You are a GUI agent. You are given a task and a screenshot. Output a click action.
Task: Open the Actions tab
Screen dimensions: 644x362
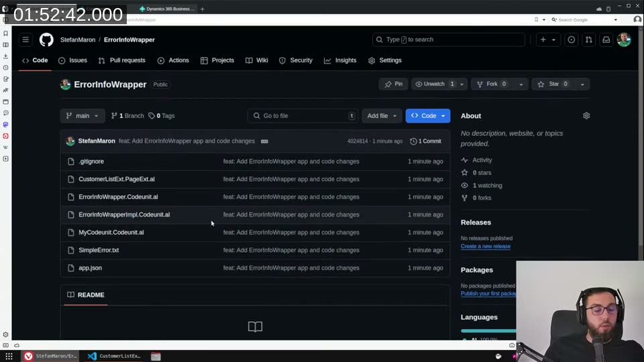click(173, 60)
